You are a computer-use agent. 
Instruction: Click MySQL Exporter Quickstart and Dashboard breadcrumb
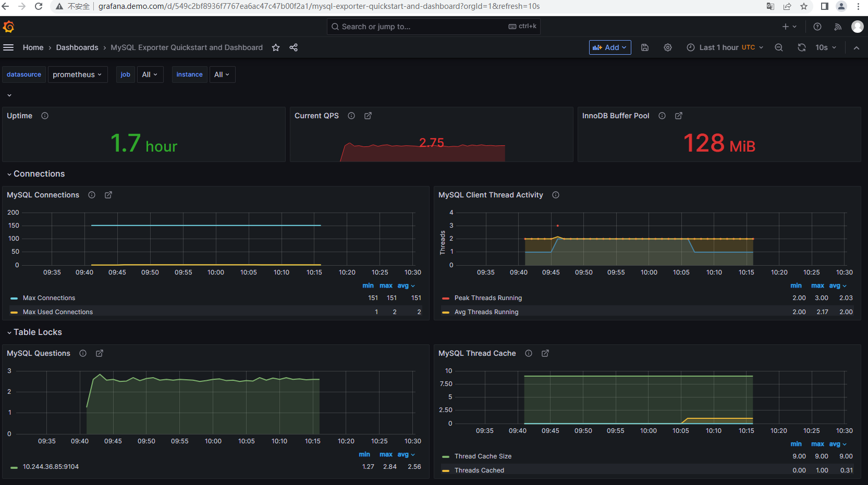tap(187, 47)
